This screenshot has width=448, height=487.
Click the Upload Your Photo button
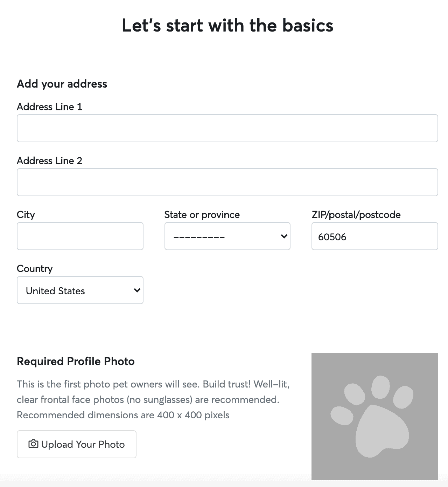tap(76, 444)
